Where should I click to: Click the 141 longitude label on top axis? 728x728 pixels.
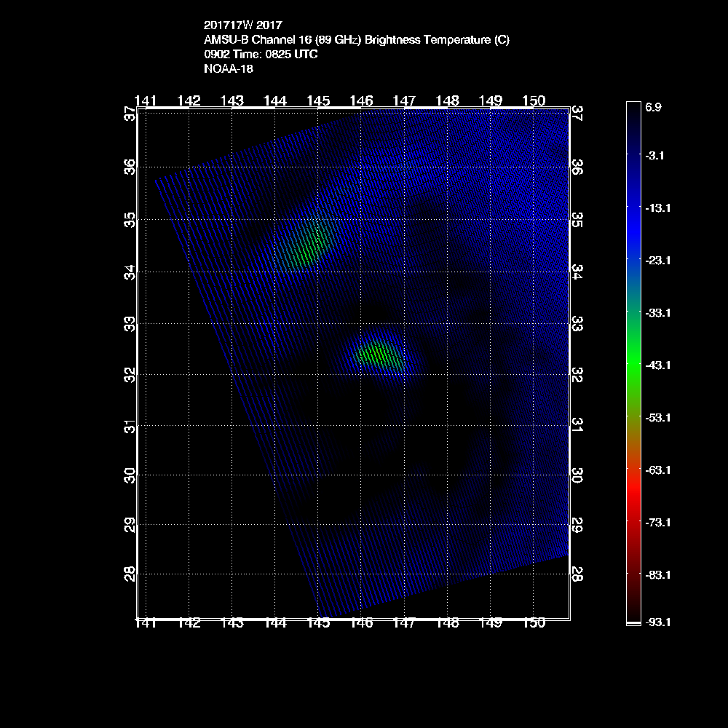tap(146, 100)
